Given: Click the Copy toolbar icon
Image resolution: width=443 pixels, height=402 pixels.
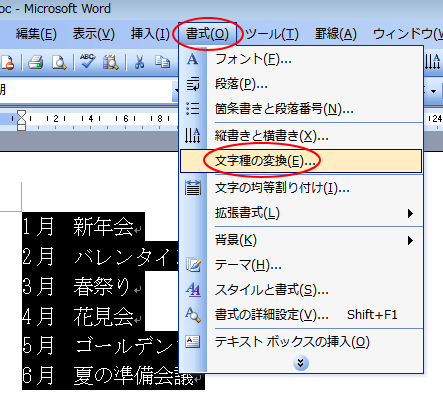Looking at the screenshot, I should [x=162, y=62].
